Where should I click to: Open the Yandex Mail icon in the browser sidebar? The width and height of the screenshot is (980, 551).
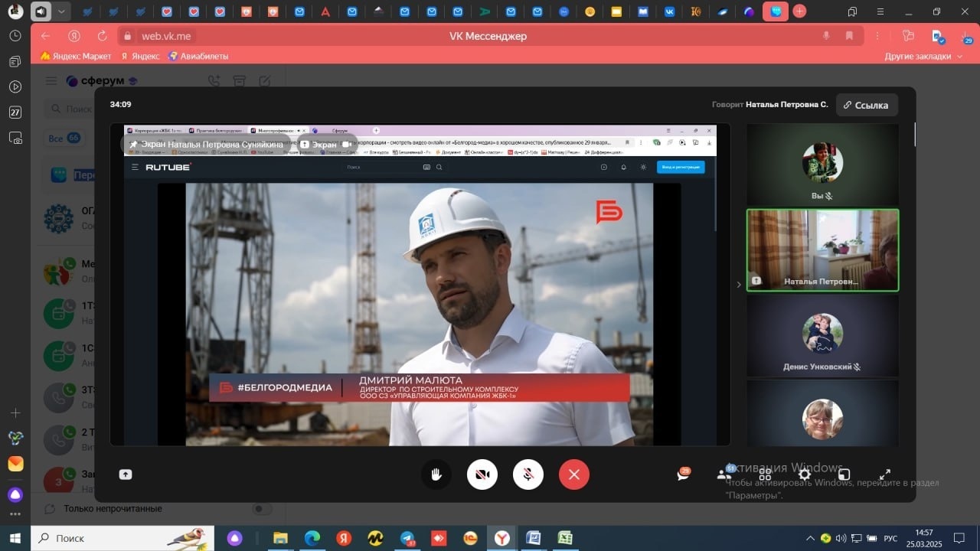[15, 464]
